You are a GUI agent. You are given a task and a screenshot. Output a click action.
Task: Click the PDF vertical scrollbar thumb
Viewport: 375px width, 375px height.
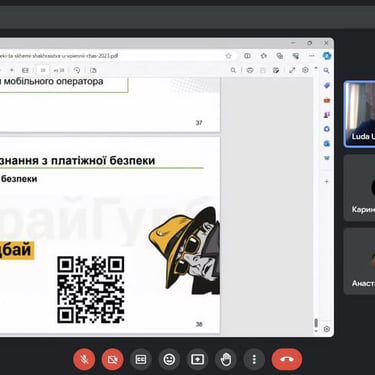pyautogui.click(x=316, y=323)
